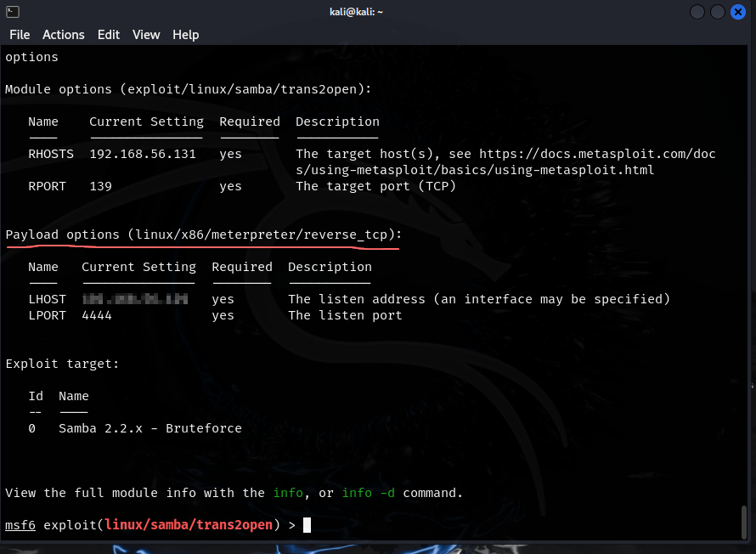Screen dimensions: 756x554
Task: Click the RHOSTS value 192.168.56.131
Action: (x=143, y=154)
